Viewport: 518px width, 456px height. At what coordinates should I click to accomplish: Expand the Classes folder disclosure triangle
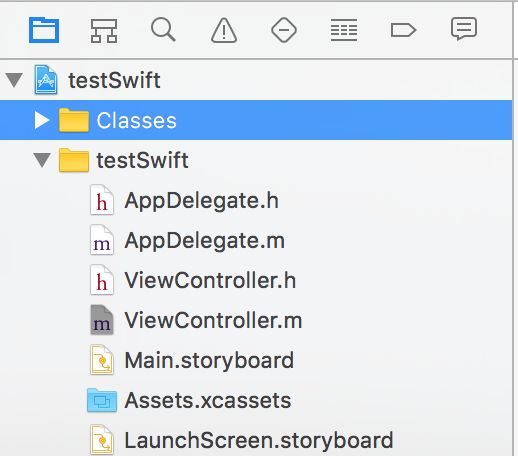[x=42, y=120]
